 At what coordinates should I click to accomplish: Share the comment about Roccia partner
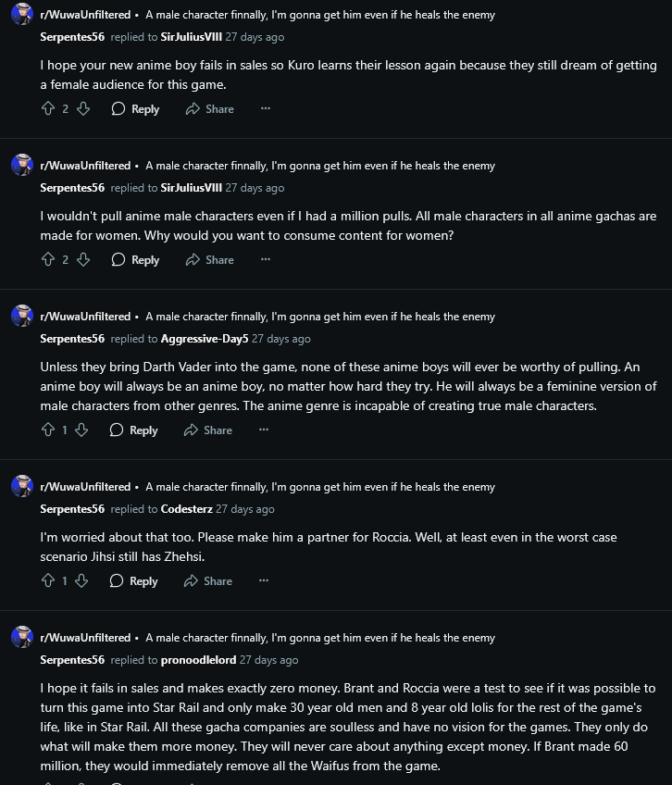pos(208,580)
